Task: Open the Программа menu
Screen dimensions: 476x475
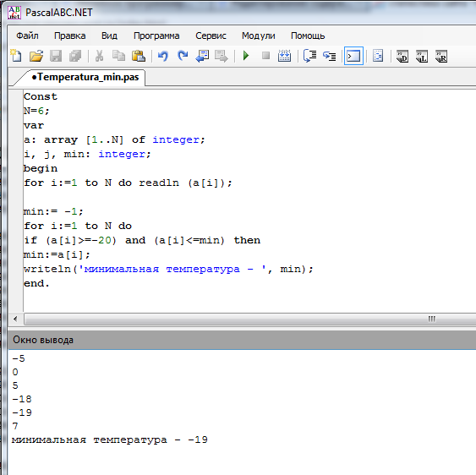Action: 156,35
